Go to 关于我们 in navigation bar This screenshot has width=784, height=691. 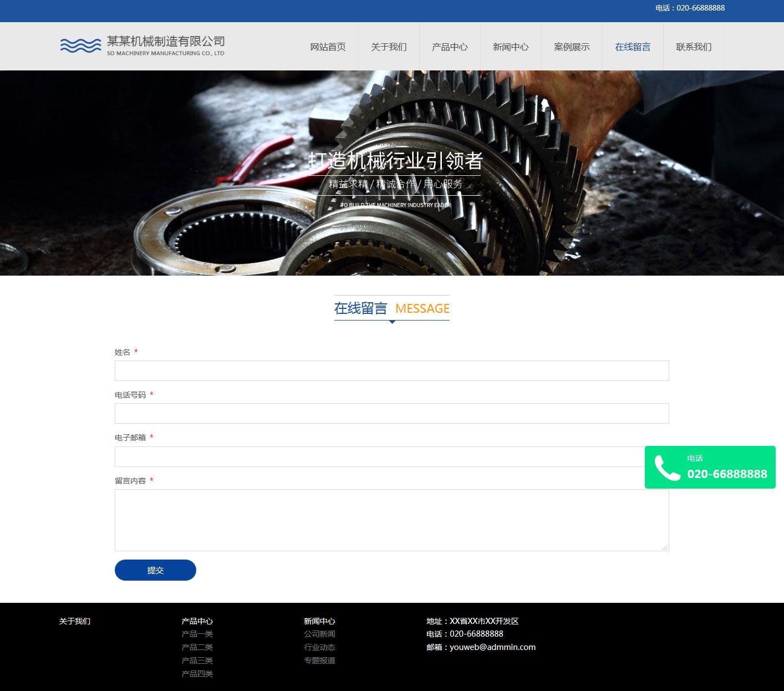click(x=389, y=47)
